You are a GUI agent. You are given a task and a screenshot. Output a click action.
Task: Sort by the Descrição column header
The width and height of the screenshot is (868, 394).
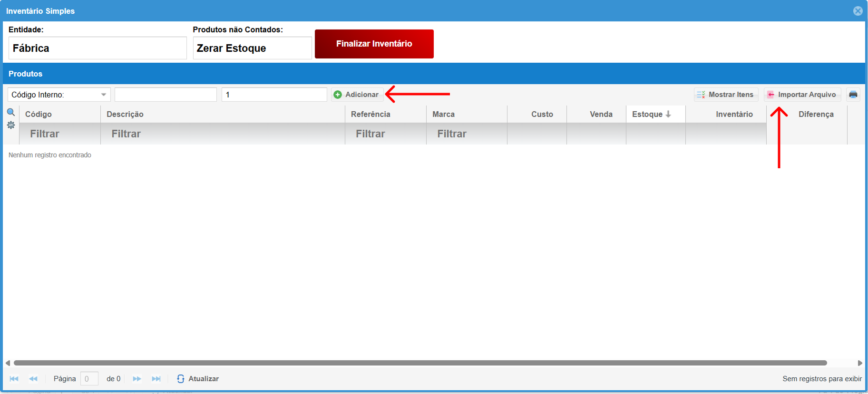click(x=125, y=114)
